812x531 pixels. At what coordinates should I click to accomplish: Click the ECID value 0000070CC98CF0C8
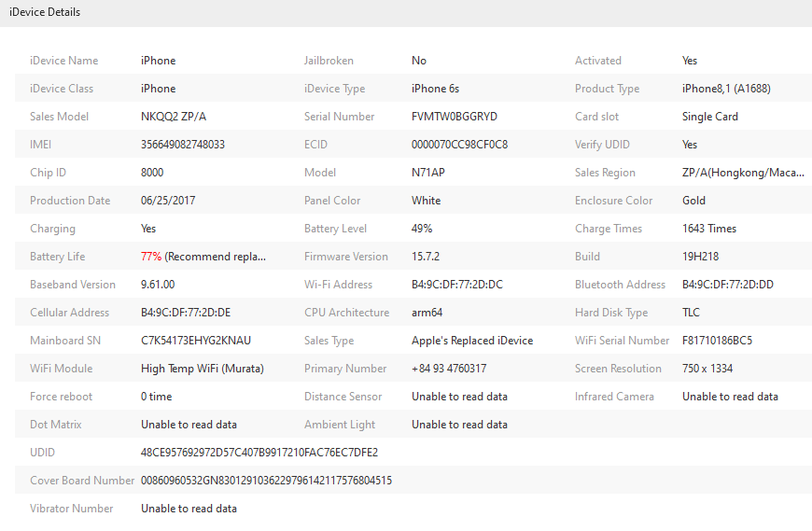[x=459, y=145]
